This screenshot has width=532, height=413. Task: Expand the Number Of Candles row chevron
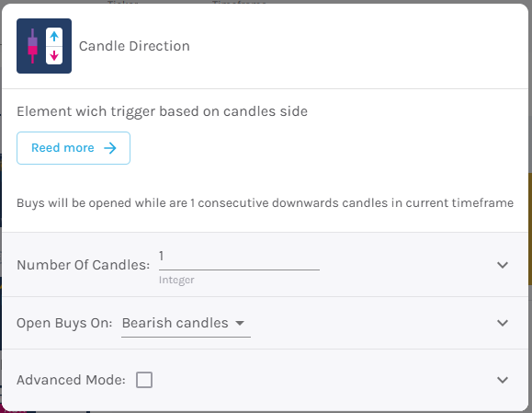(503, 265)
